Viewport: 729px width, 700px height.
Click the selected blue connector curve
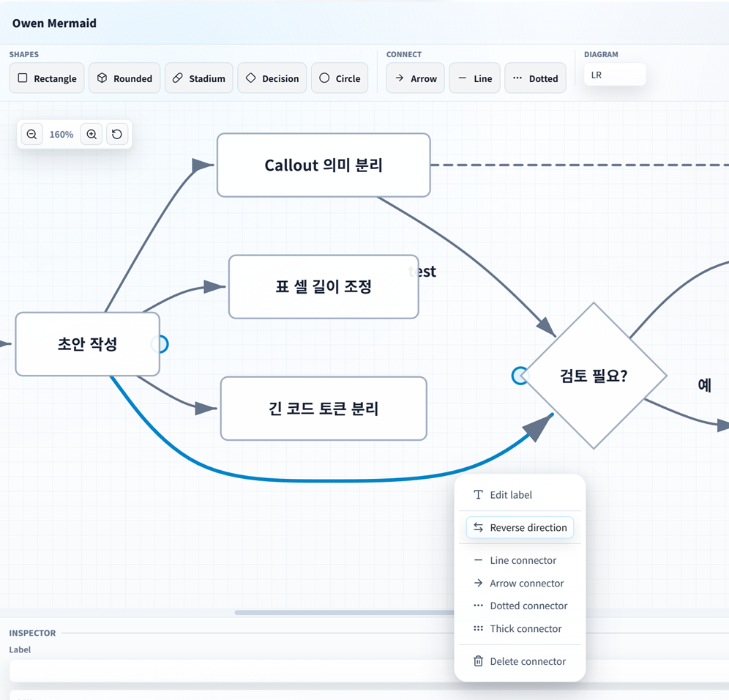point(326,480)
